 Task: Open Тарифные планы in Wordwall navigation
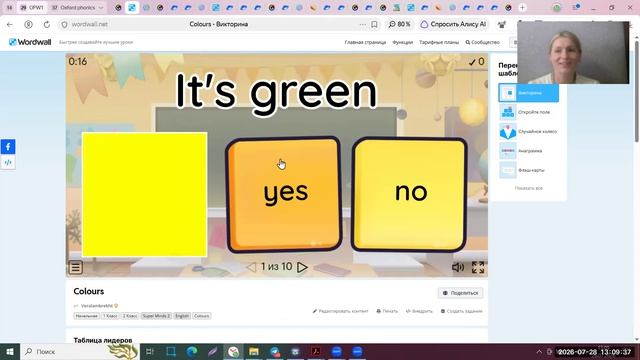coord(439,42)
